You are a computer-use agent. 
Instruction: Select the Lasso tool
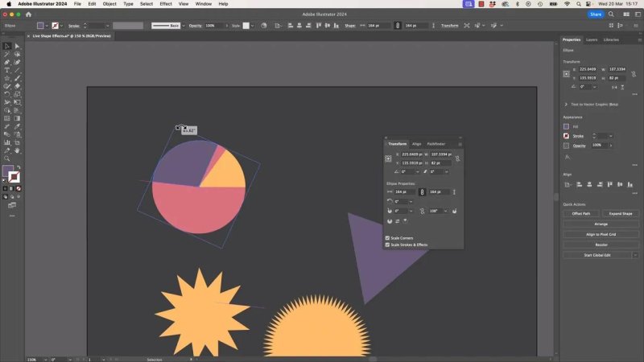(17, 54)
